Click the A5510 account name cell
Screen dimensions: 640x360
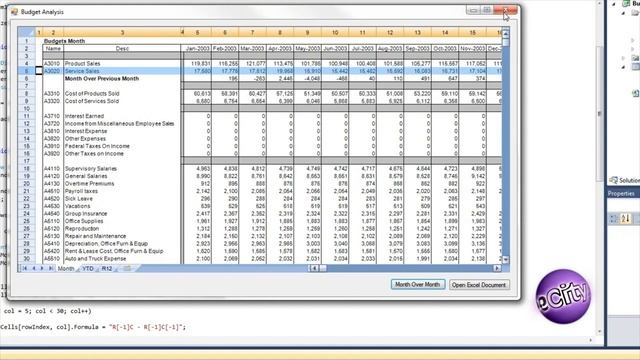(52, 259)
